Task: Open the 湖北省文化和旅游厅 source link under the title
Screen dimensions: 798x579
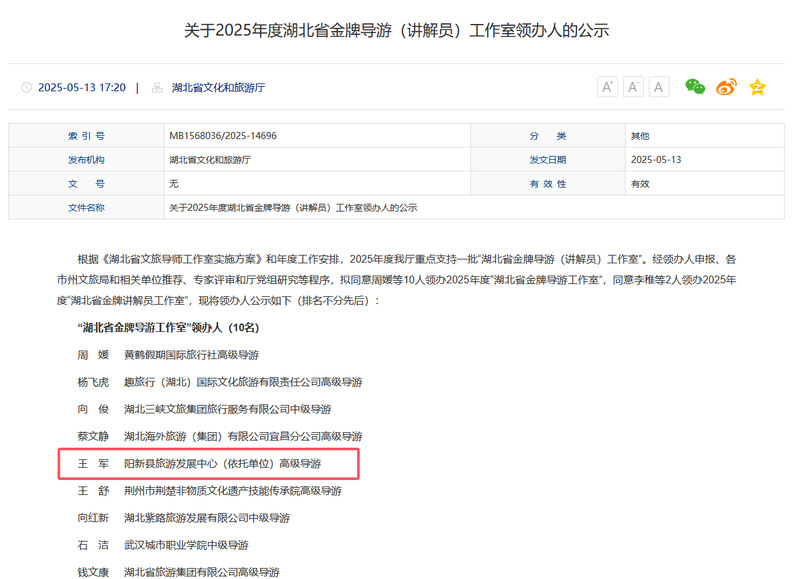Action: 218,88
